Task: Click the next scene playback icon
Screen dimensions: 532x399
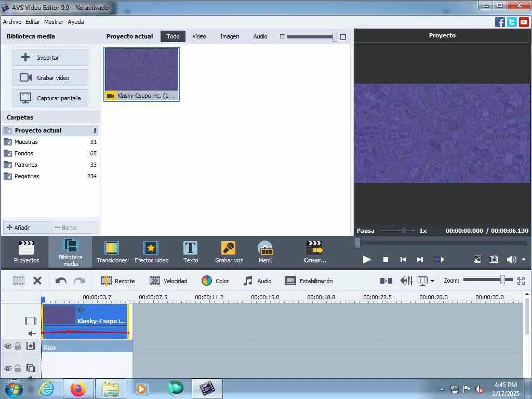Action: pyautogui.click(x=439, y=260)
